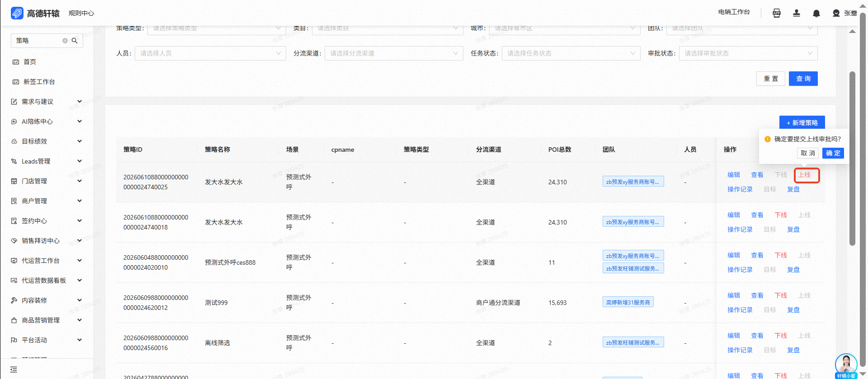This screenshot has height=379, width=868.
Task: Collapse the sidebar with bottom menu icon
Action: point(14,370)
